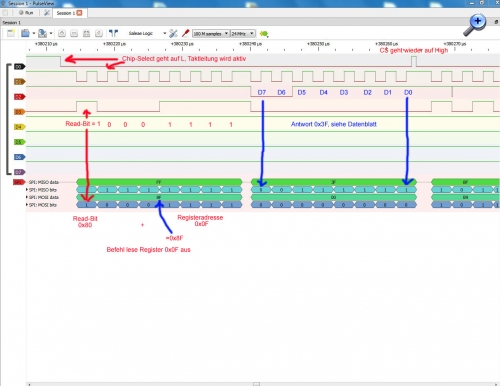Toggle the blue cursors flag icon
This screenshot has height=386, width=500.
coord(113,33)
